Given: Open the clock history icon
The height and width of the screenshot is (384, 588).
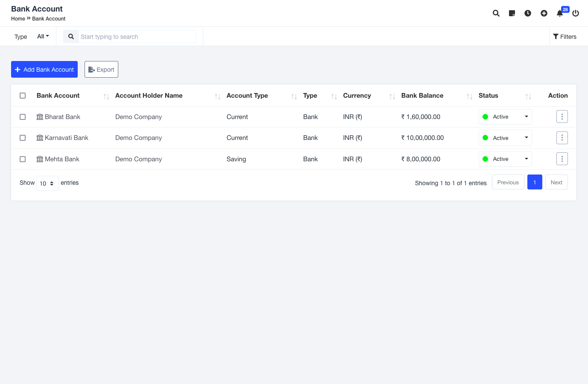Looking at the screenshot, I should pyautogui.click(x=528, y=13).
